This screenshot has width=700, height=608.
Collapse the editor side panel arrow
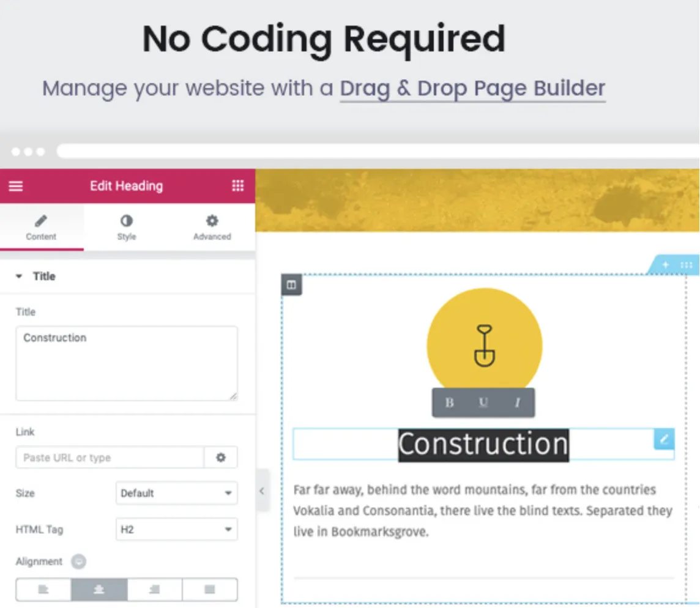(x=262, y=491)
